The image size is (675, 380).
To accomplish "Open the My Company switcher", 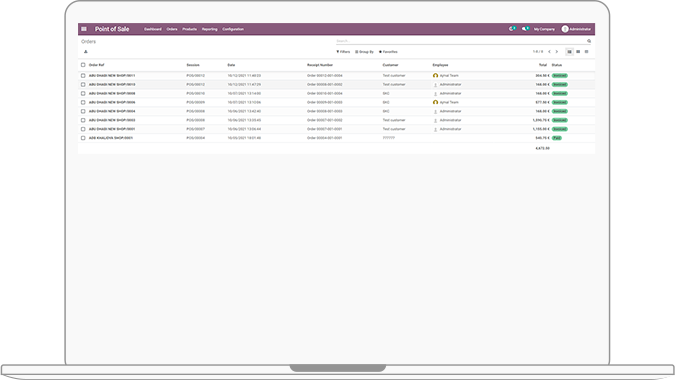I will point(544,29).
